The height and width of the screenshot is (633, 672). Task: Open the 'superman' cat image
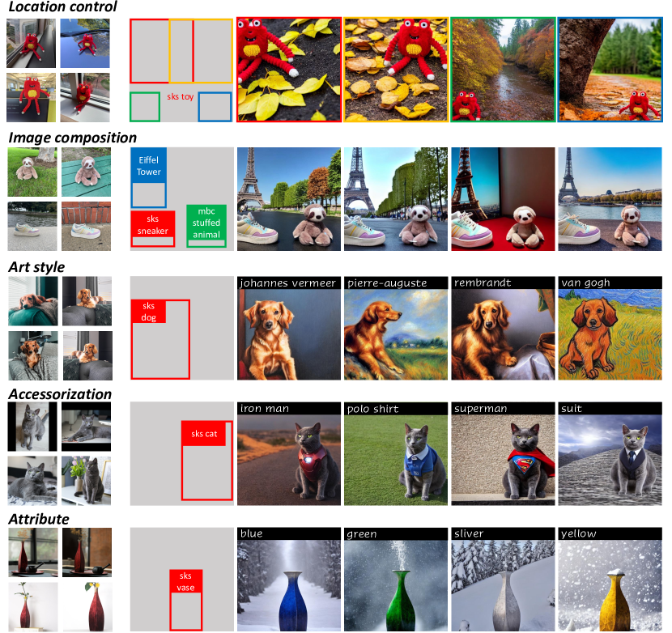tap(503, 454)
